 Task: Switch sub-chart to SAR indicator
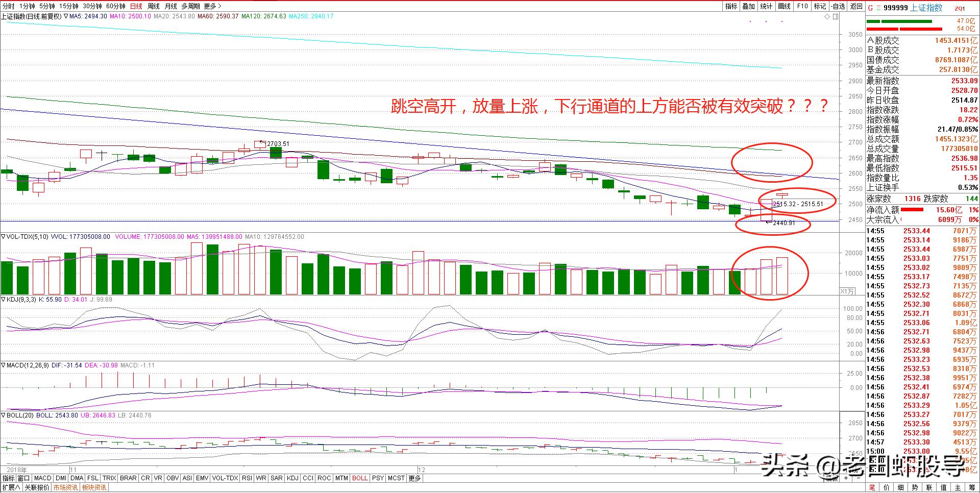pos(277,478)
